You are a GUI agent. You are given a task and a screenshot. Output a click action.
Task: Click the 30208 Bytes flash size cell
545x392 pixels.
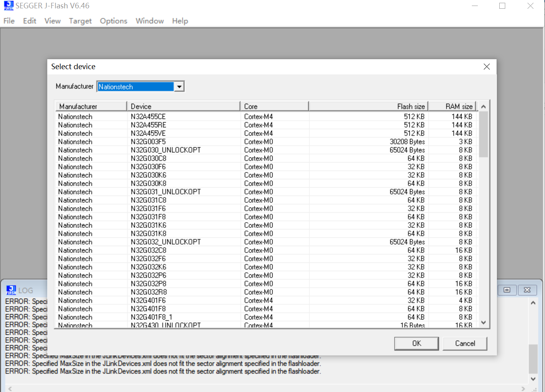(407, 142)
